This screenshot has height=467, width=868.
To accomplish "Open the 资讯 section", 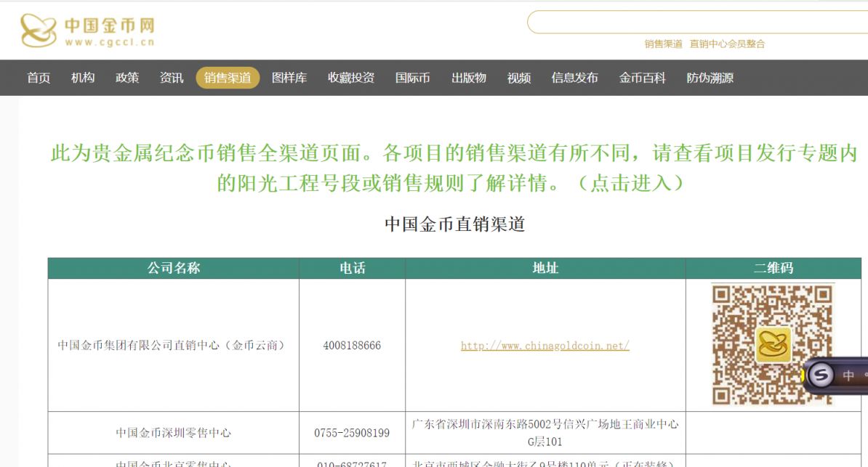I will tap(172, 78).
